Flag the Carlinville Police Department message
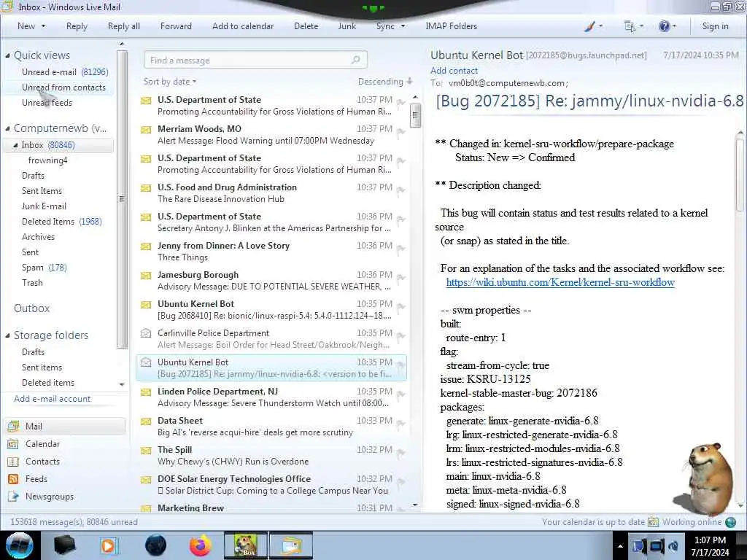Screen dimensions: 747x560 pyautogui.click(x=401, y=336)
